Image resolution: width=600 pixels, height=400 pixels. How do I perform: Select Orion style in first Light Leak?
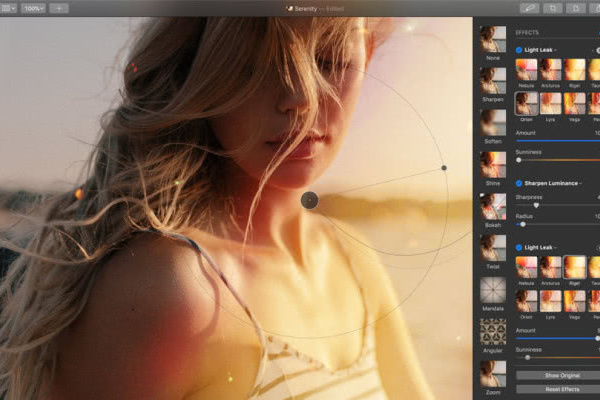(x=526, y=103)
